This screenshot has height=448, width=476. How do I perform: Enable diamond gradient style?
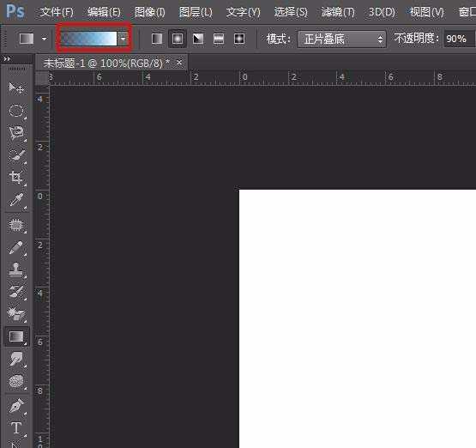coord(239,39)
